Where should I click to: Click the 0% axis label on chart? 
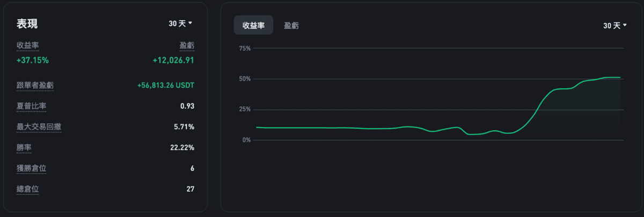[x=246, y=140]
